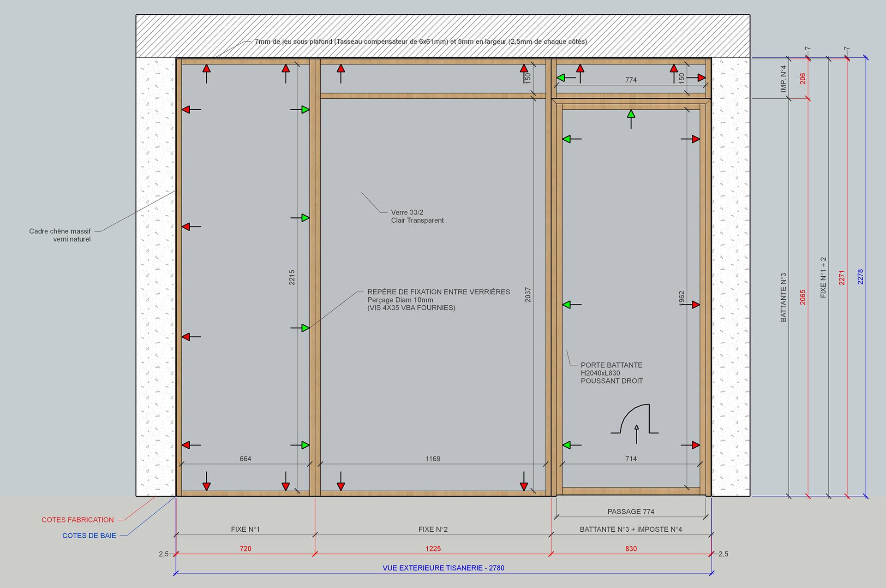Click the 'POUSSANT DROIT' text
Screen dimensions: 886x588
[612, 381]
